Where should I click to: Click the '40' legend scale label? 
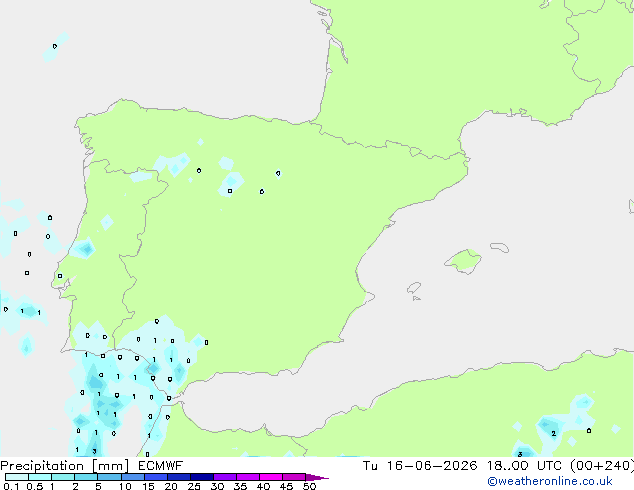pyautogui.click(x=263, y=486)
